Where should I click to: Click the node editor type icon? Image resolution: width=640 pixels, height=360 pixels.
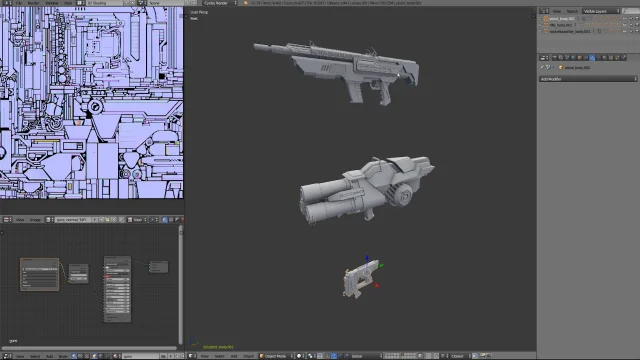pyautogui.click(x=6, y=356)
